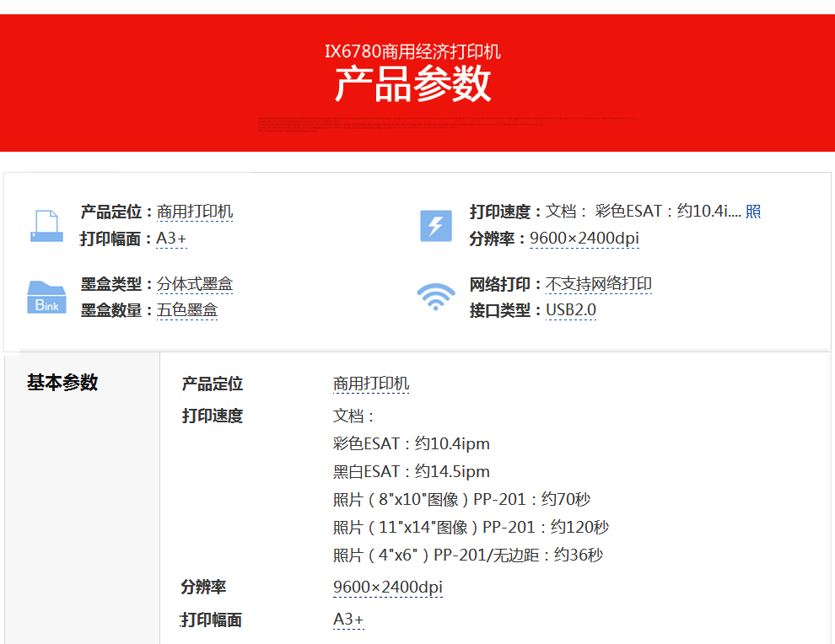This screenshot has width=835, height=644.
Task: Click the 彩色ESAT：约10.4ipm speed line
Action: pyautogui.click(x=411, y=443)
